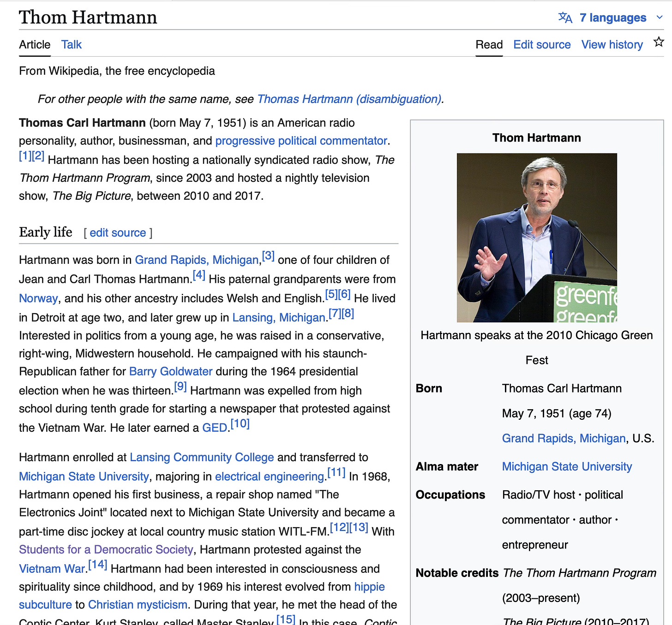The height and width of the screenshot is (625, 672).
Task: Click The Thom Hartmann Program in infobox
Action: pyautogui.click(x=580, y=573)
